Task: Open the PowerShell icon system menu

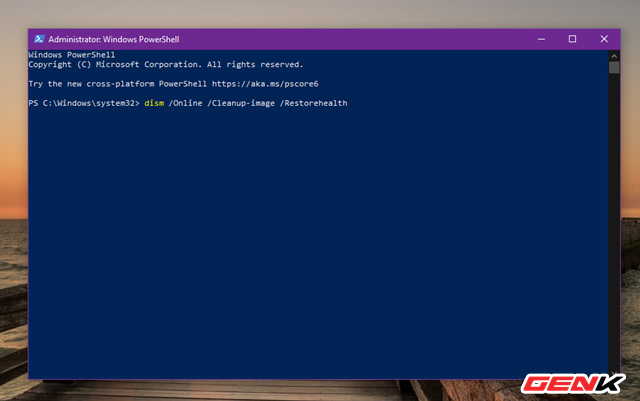Action: (x=38, y=39)
